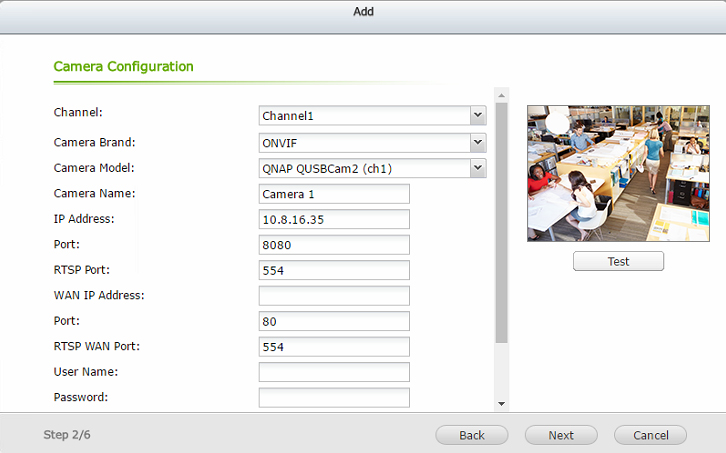Click the Port field showing 8080
The height and width of the screenshot is (453, 726).
[x=334, y=245]
